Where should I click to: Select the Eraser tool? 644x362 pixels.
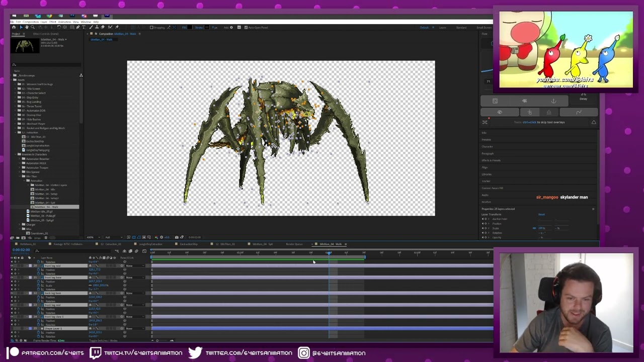pyautogui.click(x=102, y=27)
